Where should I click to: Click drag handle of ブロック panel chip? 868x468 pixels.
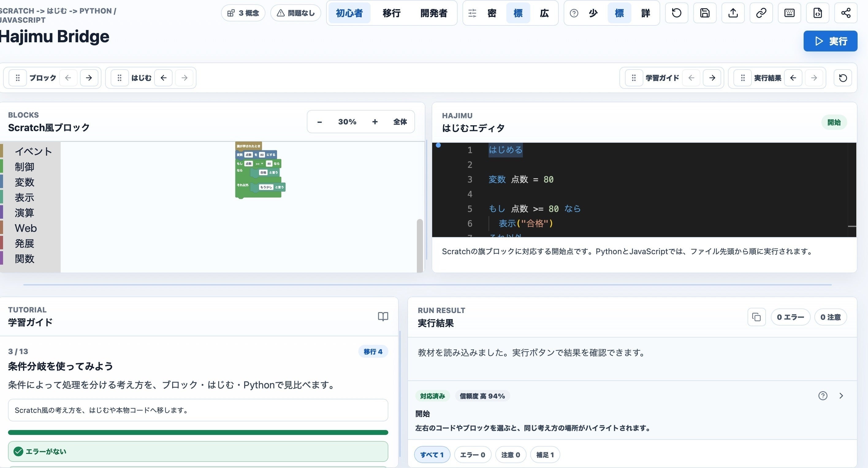[18, 78]
